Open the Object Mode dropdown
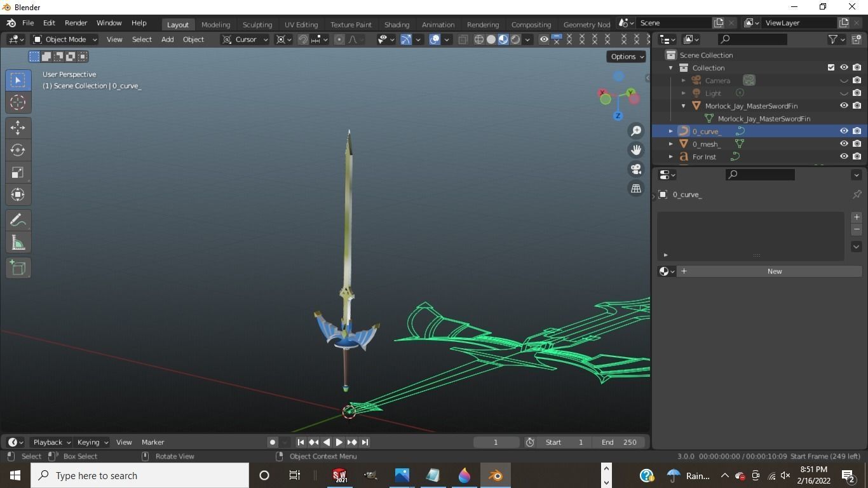The width and height of the screenshot is (868, 488). tap(65, 39)
